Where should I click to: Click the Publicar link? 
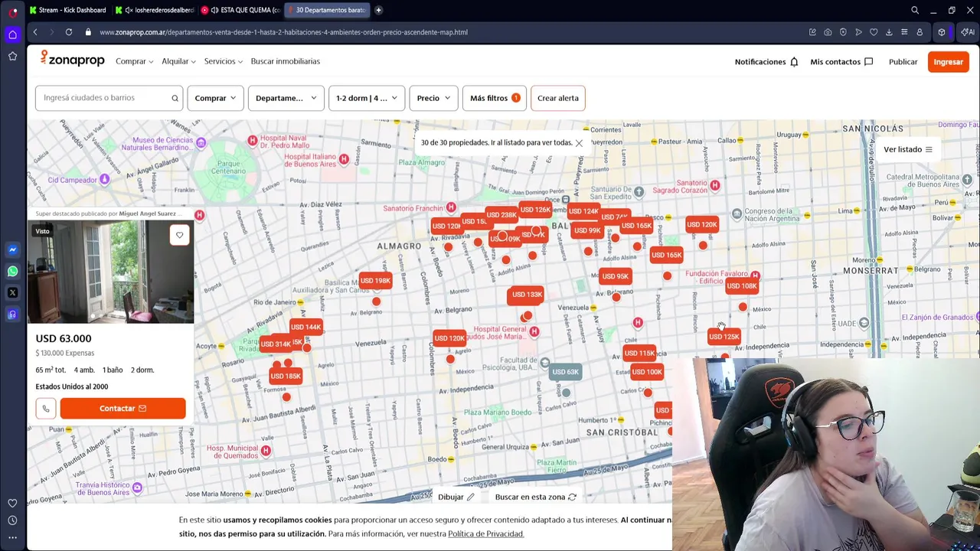(903, 62)
